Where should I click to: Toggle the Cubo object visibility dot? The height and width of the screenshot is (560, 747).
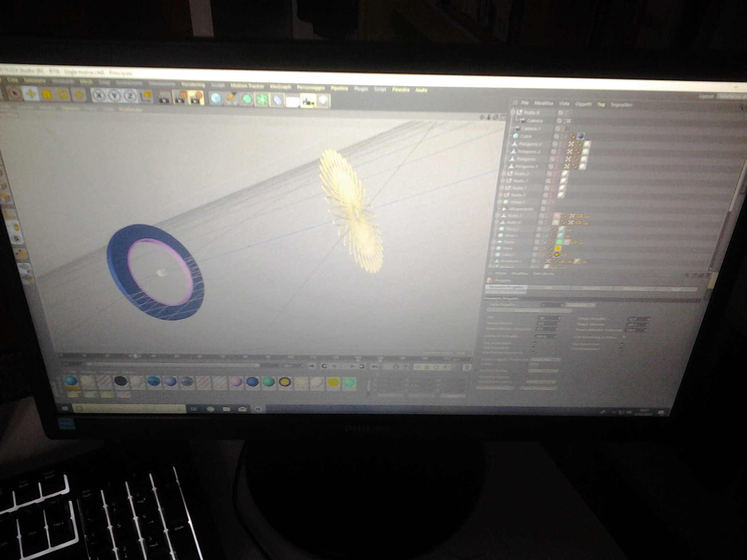pos(556,136)
